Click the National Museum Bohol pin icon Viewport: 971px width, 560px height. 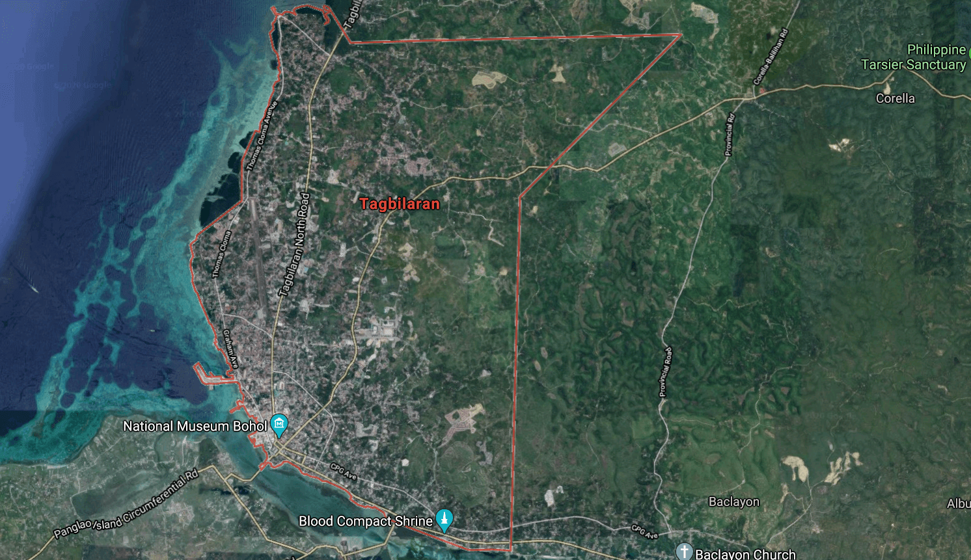coord(279,425)
